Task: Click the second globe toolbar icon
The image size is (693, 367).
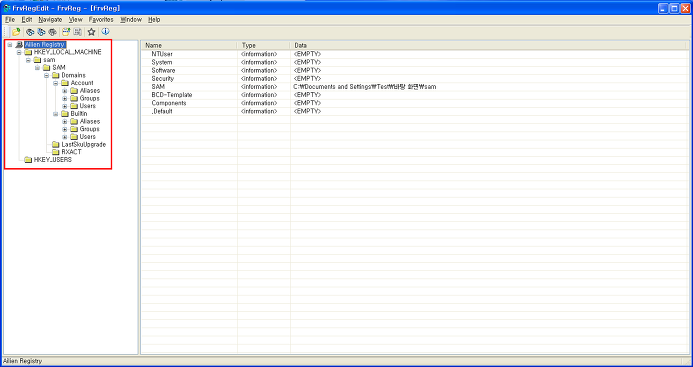Action: 42,32
